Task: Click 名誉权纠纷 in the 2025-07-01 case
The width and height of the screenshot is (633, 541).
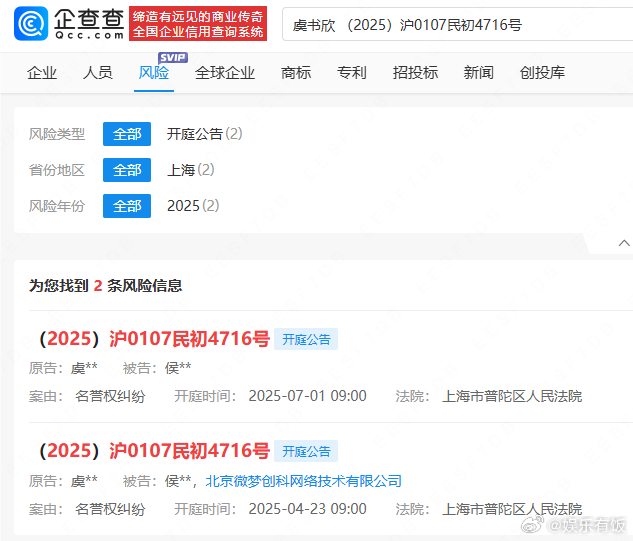Action: (110, 396)
